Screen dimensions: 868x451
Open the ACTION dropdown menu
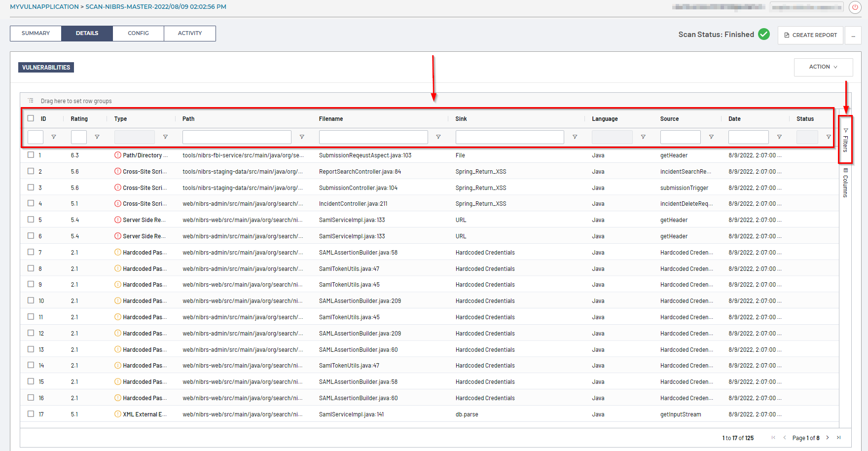pyautogui.click(x=823, y=67)
